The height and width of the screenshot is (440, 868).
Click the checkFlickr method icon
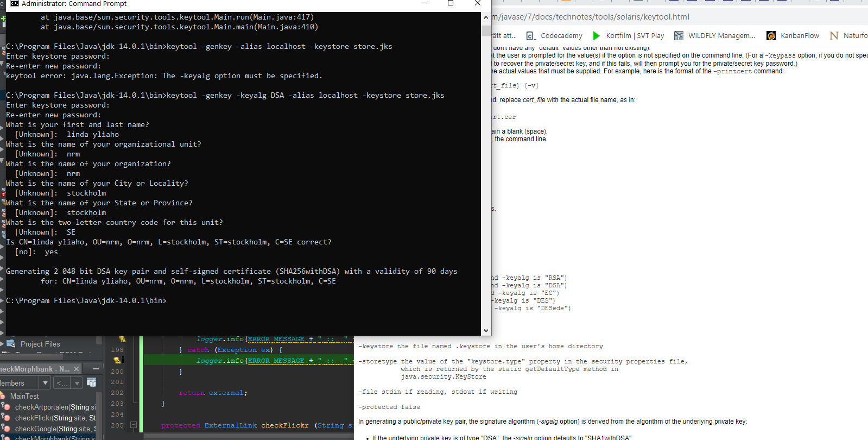5,418
